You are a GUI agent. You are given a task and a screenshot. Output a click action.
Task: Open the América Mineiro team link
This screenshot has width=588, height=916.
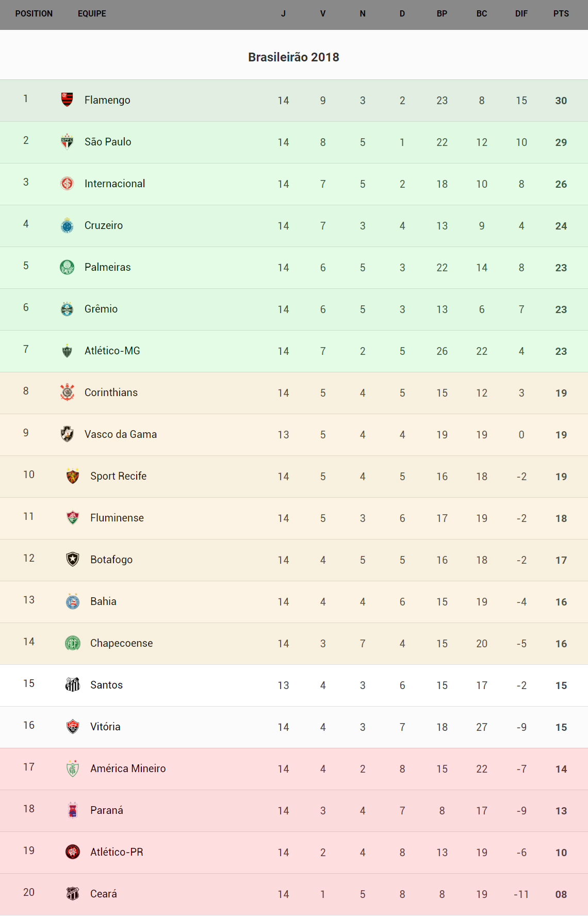tap(128, 768)
